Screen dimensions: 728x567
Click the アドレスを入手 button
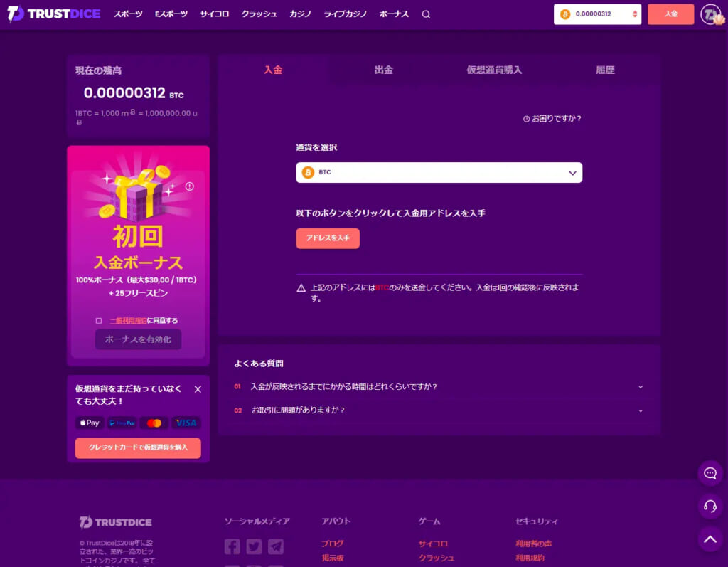coord(328,238)
